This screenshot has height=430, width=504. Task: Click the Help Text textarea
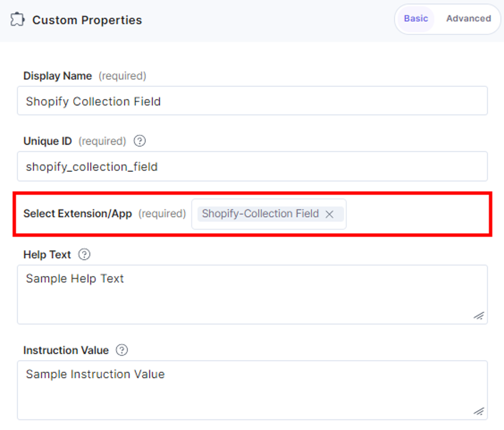click(x=252, y=294)
